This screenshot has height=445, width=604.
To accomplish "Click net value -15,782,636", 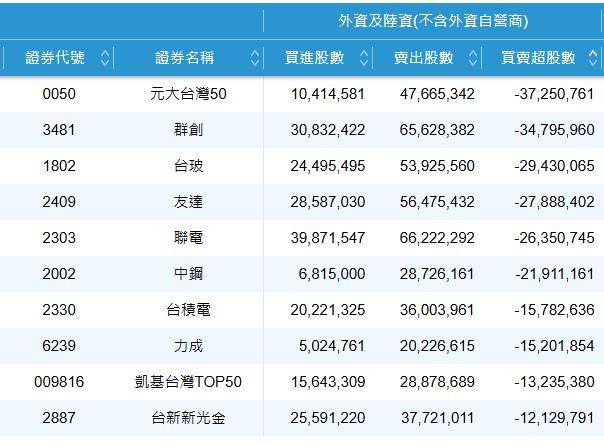I will point(554,310).
